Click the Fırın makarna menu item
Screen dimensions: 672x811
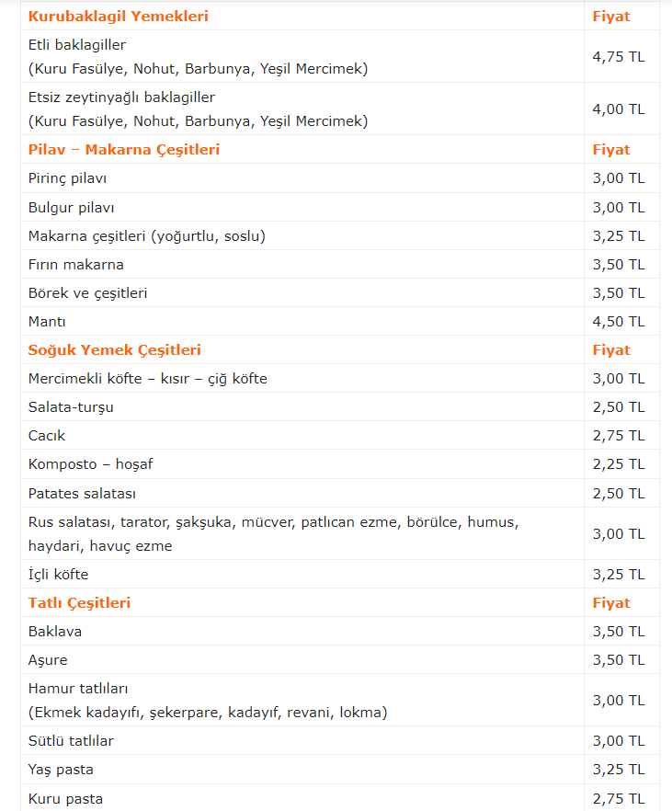click(76, 265)
